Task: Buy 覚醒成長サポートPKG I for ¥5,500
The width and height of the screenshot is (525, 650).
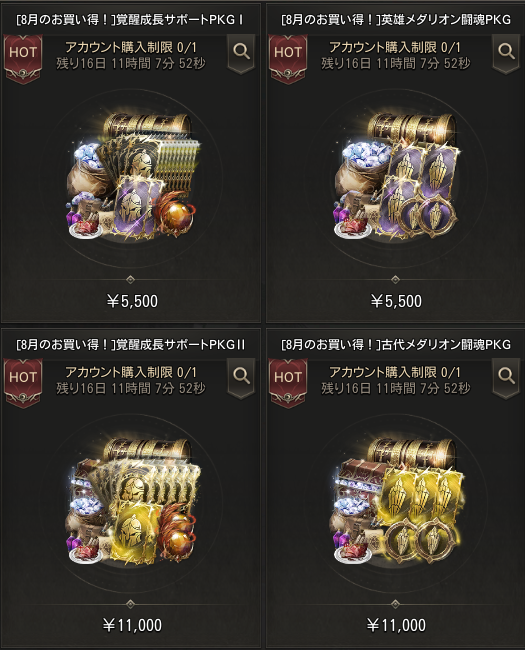Action: [x=132, y=301]
